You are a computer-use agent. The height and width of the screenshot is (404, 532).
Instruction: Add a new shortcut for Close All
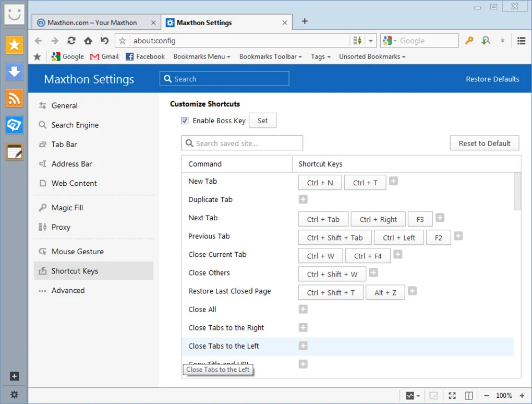(303, 309)
